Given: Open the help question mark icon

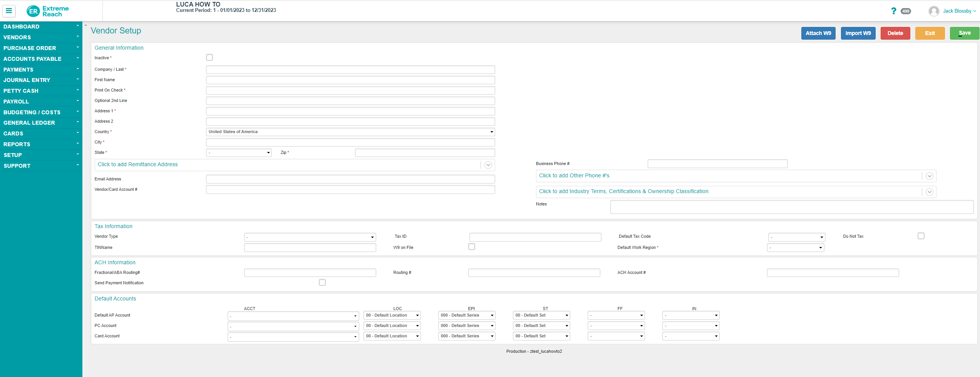Looking at the screenshot, I should click(893, 11).
